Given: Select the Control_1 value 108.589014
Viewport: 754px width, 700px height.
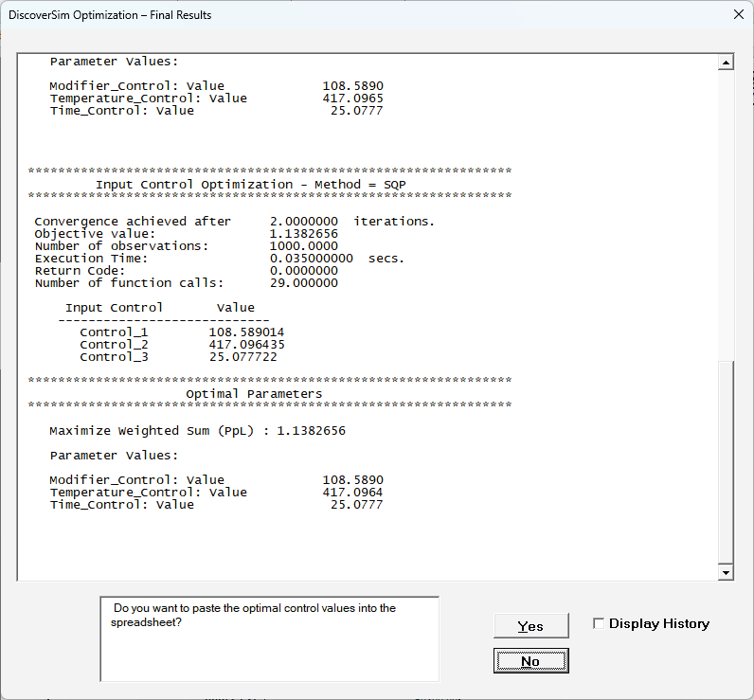Looking at the screenshot, I should [x=246, y=332].
